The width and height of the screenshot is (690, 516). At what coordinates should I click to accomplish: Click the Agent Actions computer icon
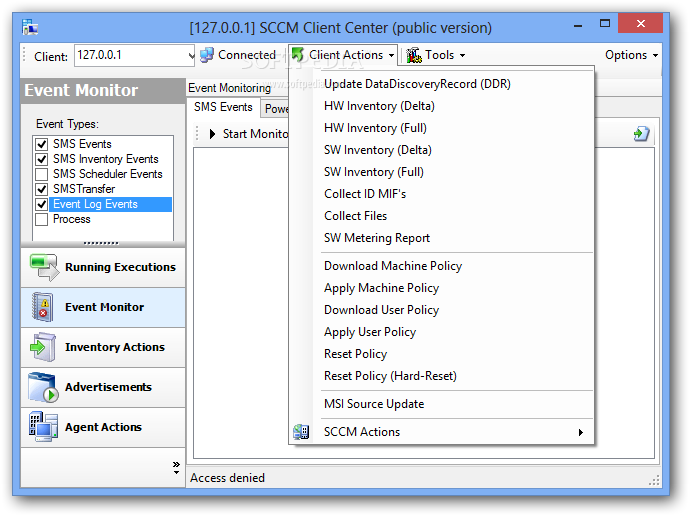point(43,427)
